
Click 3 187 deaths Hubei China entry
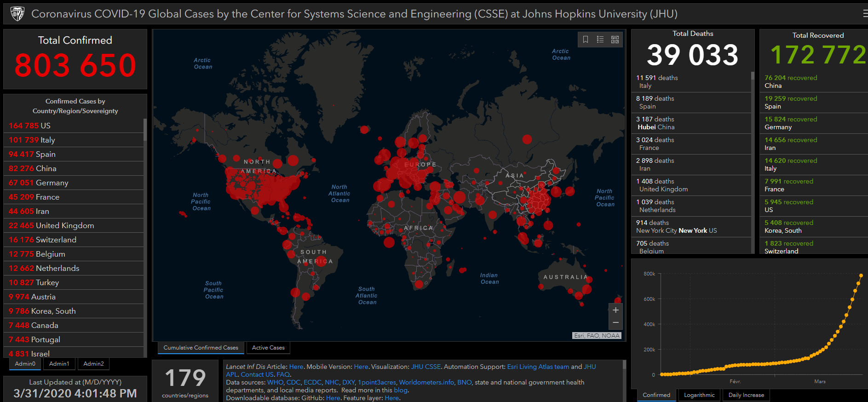pos(691,123)
